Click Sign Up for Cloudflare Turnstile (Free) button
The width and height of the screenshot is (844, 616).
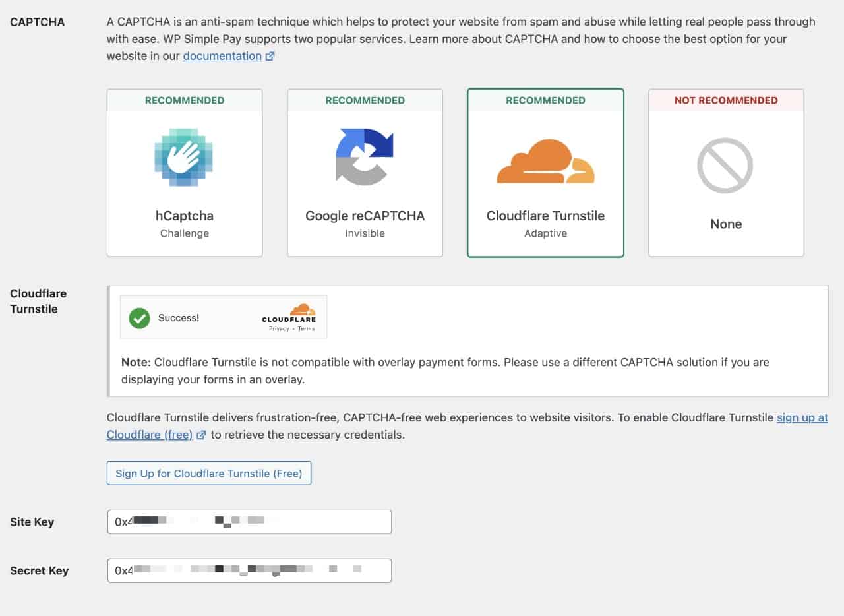[209, 474]
